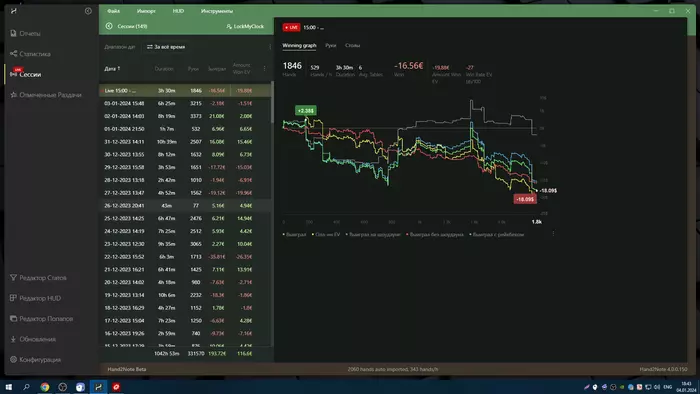This screenshot has height=394, width=700.
Task: Sort by Руки column header
Action: coord(193,69)
